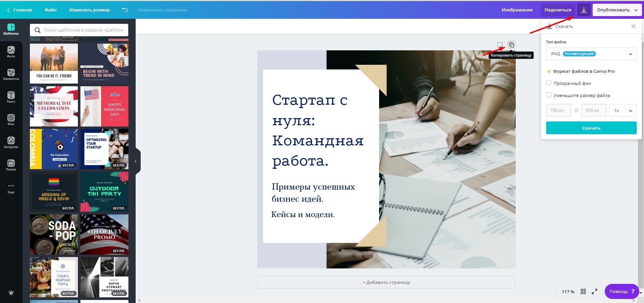Enable the Уменьшите размер файла checkbox
The width and height of the screenshot is (644, 303).
point(549,95)
